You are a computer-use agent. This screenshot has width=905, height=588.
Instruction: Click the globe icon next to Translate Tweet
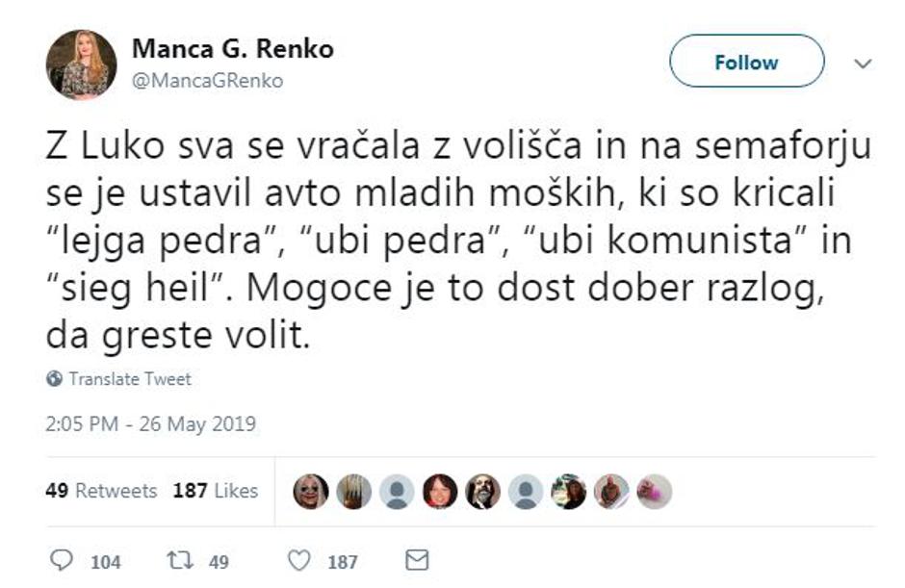pyautogui.click(x=55, y=379)
